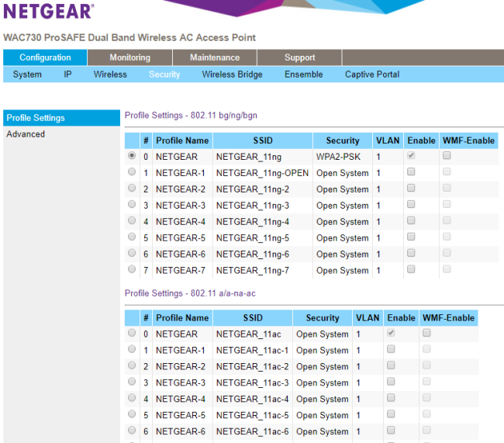Select radio for NETGEAR_11ng-7 profile
Viewport: 504px width, 443px height.
pyautogui.click(x=132, y=269)
